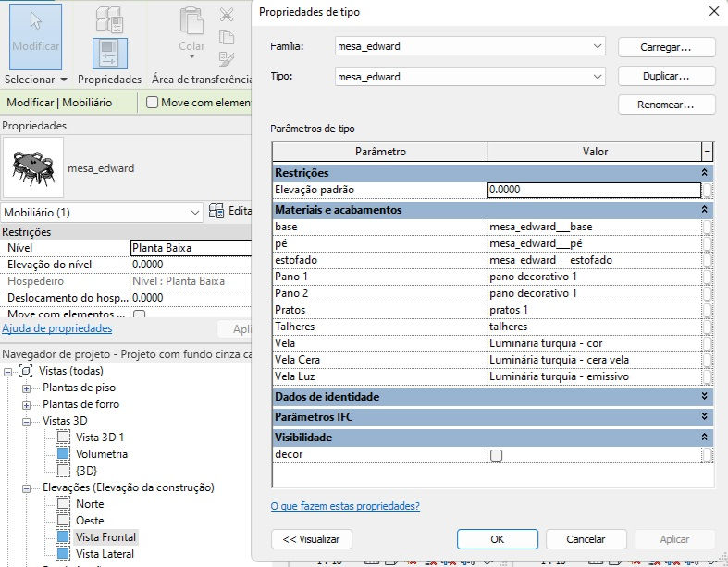
Task: Click the Vistas (todas) tree icon
Action: [x=26, y=371]
